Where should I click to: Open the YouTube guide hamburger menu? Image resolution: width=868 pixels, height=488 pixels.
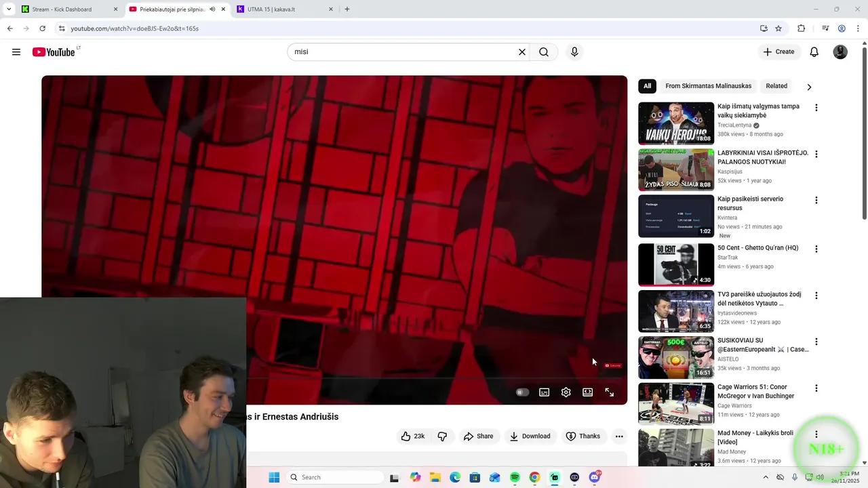16,52
